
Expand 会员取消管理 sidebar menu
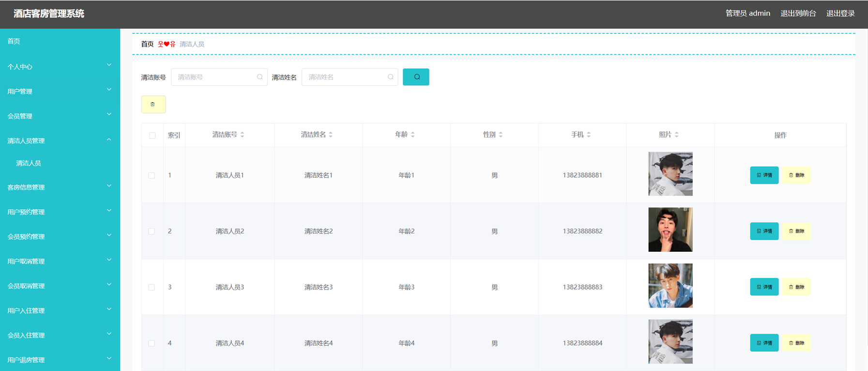[60, 286]
